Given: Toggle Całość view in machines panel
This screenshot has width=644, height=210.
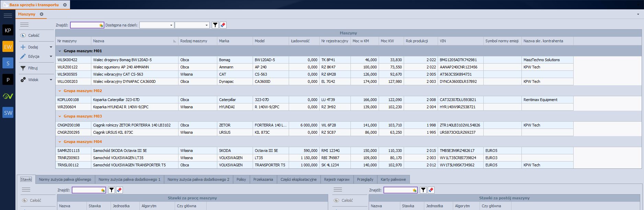Looking at the screenshot, I should (x=30, y=35).
